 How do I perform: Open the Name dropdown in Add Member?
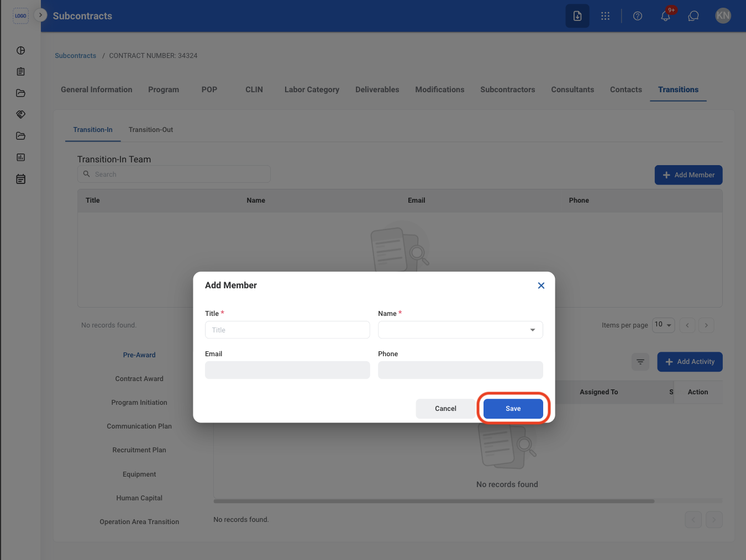click(460, 330)
